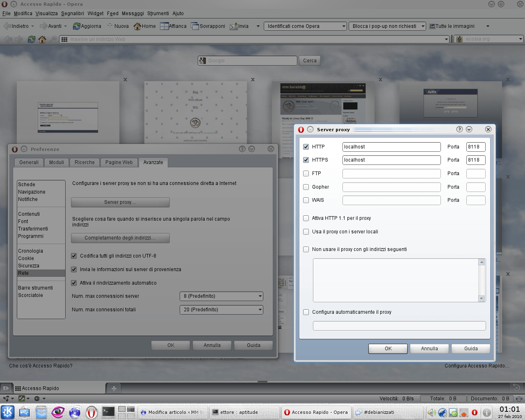Viewport: 525px width, 420px height.
Task: Click the Aggiorna reload toolbar icon
Action: pos(77,26)
